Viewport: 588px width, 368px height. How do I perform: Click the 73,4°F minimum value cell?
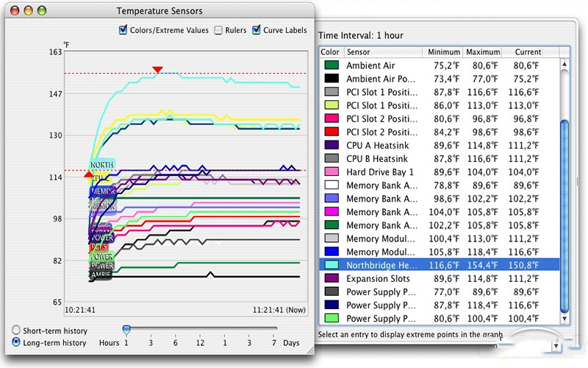point(446,79)
